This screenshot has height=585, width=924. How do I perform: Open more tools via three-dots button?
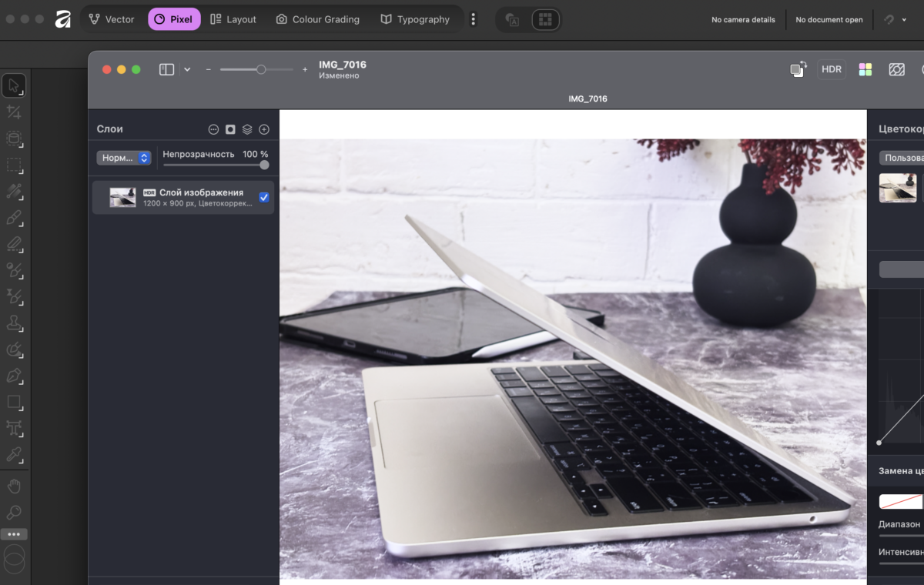click(14, 534)
